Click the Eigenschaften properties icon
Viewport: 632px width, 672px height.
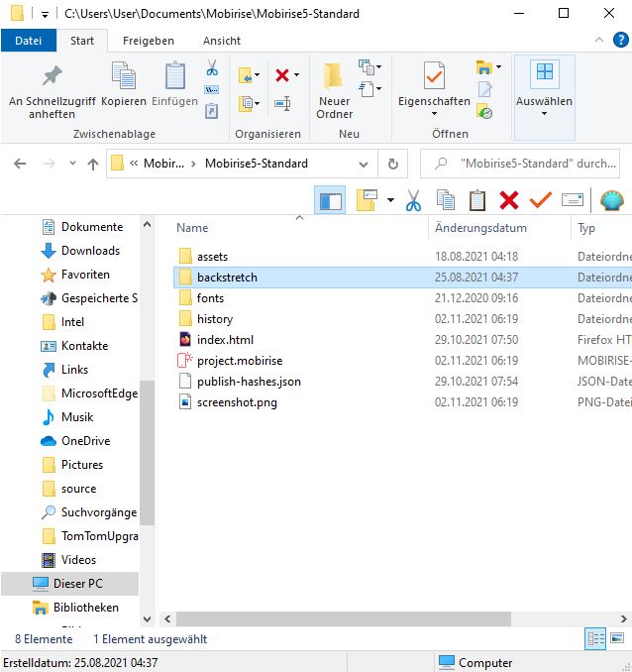coord(434,77)
